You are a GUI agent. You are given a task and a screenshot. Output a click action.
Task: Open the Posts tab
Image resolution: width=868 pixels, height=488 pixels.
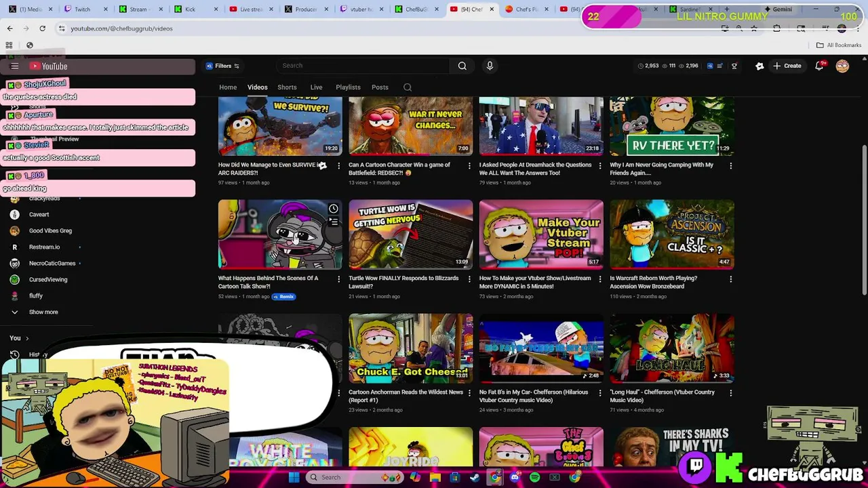tap(380, 87)
